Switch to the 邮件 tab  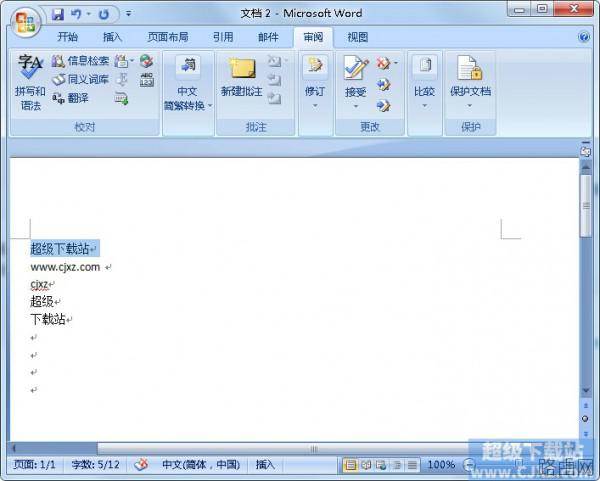(268, 37)
